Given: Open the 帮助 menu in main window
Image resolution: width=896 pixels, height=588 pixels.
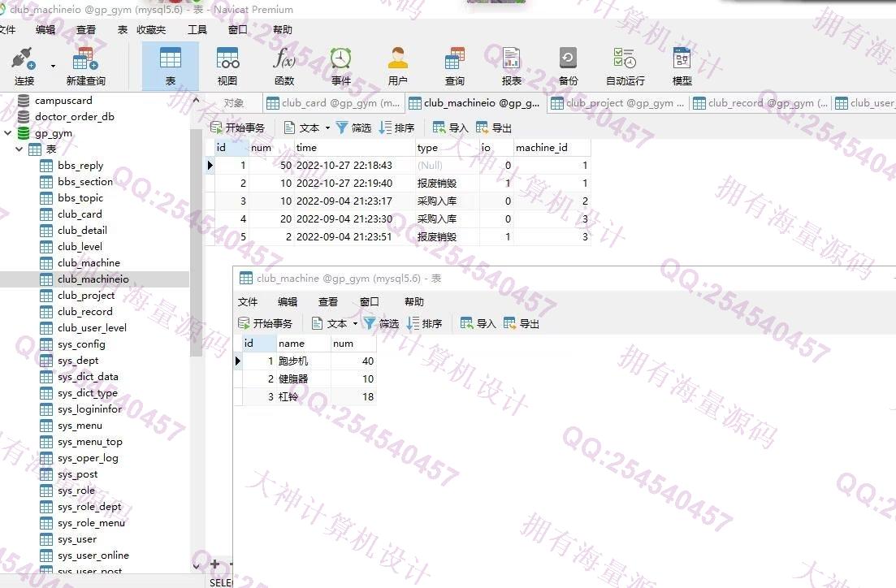Looking at the screenshot, I should tap(283, 30).
